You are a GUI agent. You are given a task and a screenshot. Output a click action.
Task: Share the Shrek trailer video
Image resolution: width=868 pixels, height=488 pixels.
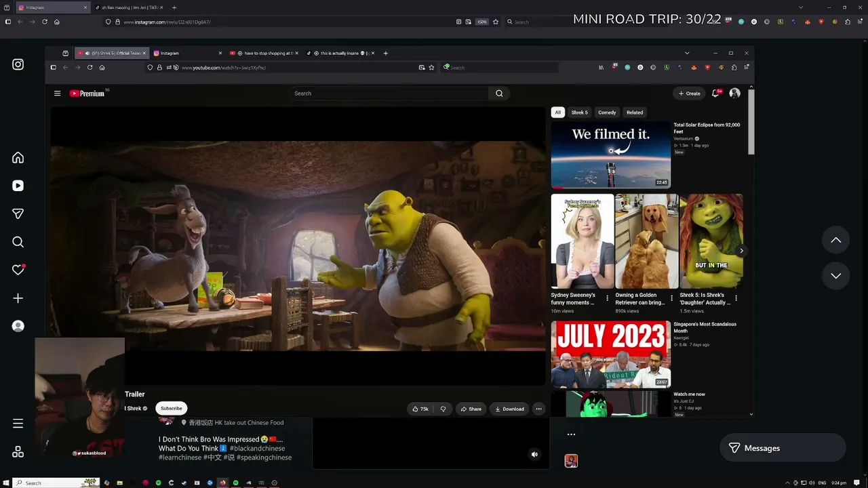tap(471, 409)
